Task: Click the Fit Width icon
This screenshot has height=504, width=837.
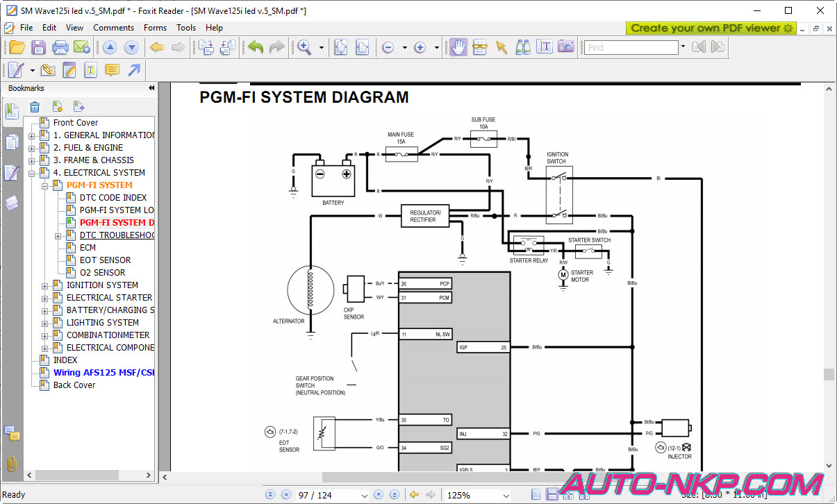Action: 362,47
